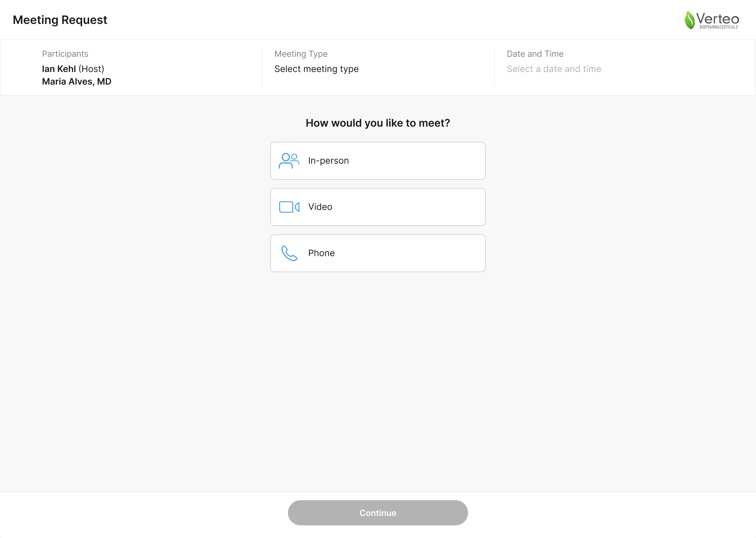Click the Participants section heading
This screenshot has height=538, width=756.
tap(65, 54)
